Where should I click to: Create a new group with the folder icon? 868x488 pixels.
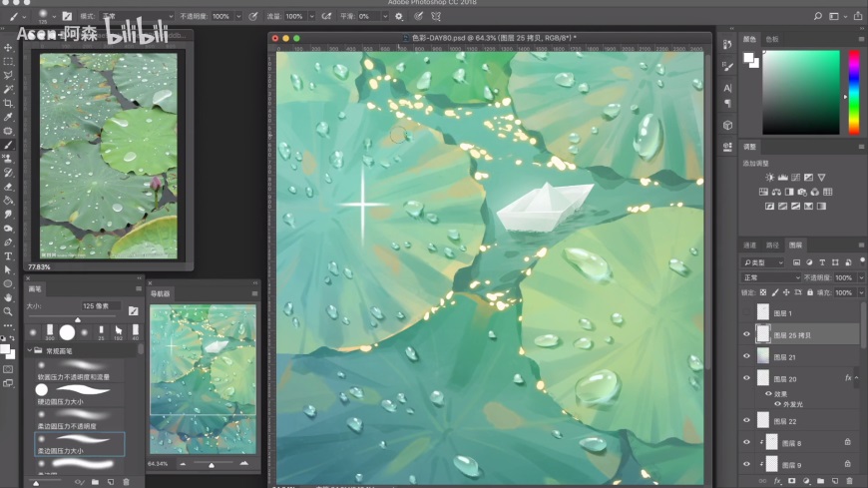pyautogui.click(x=820, y=481)
